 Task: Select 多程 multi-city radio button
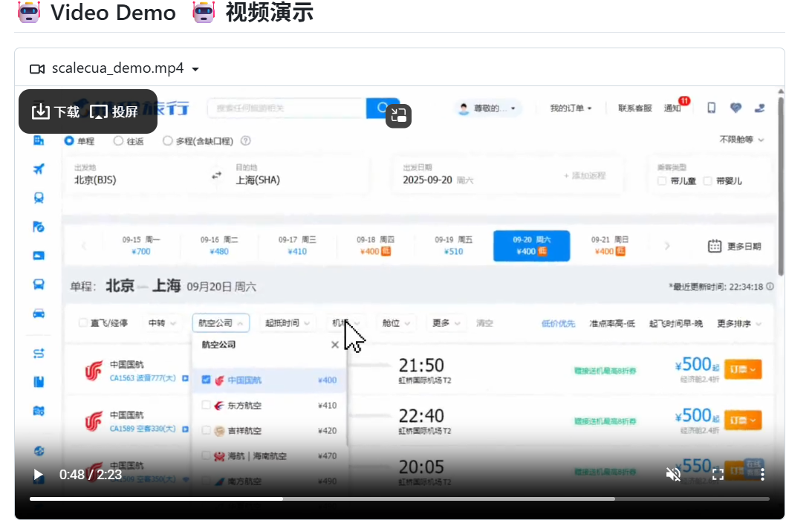tap(167, 141)
